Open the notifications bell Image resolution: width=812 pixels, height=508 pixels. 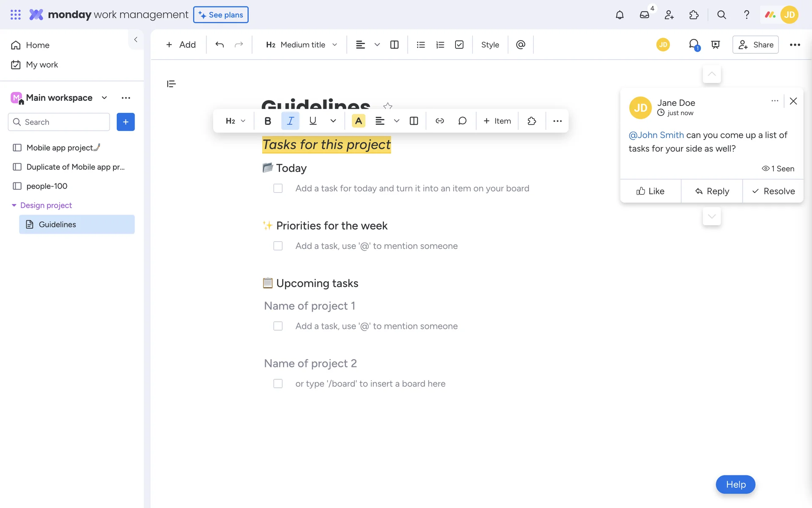tap(619, 15)
